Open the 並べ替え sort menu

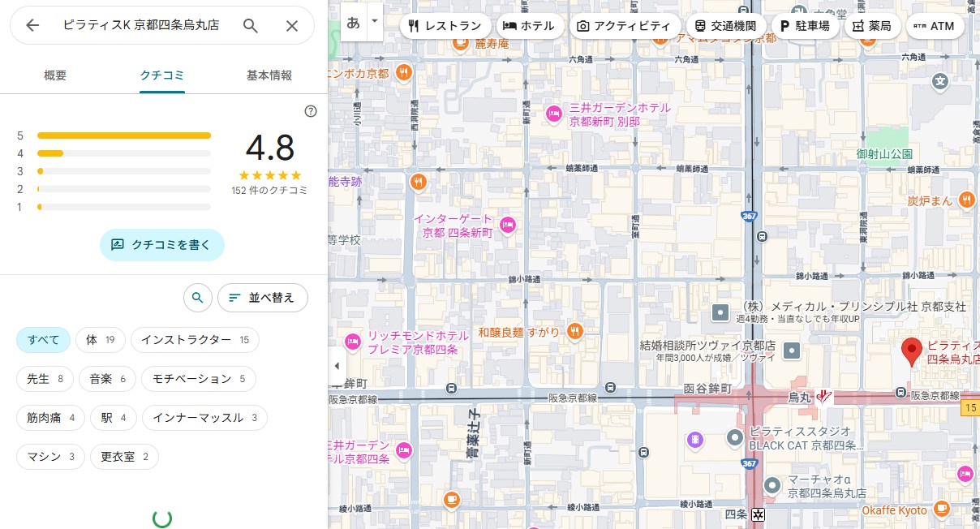coord(262,298)
